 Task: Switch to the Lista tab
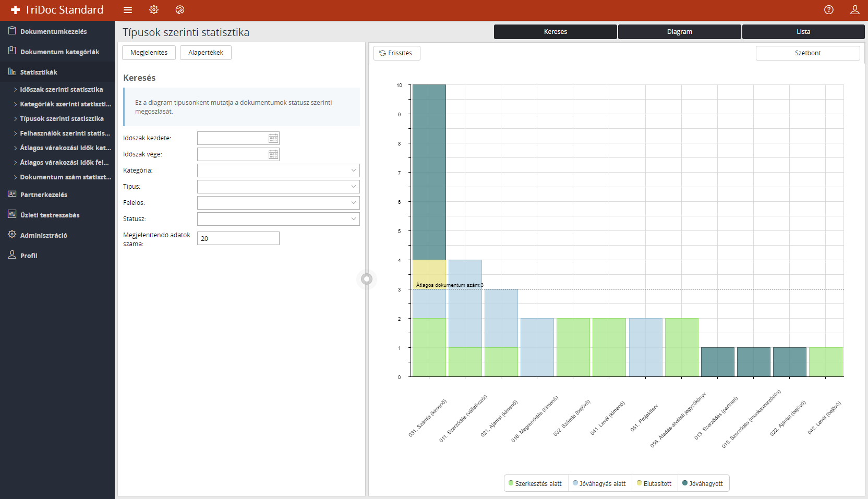(803, 32)
